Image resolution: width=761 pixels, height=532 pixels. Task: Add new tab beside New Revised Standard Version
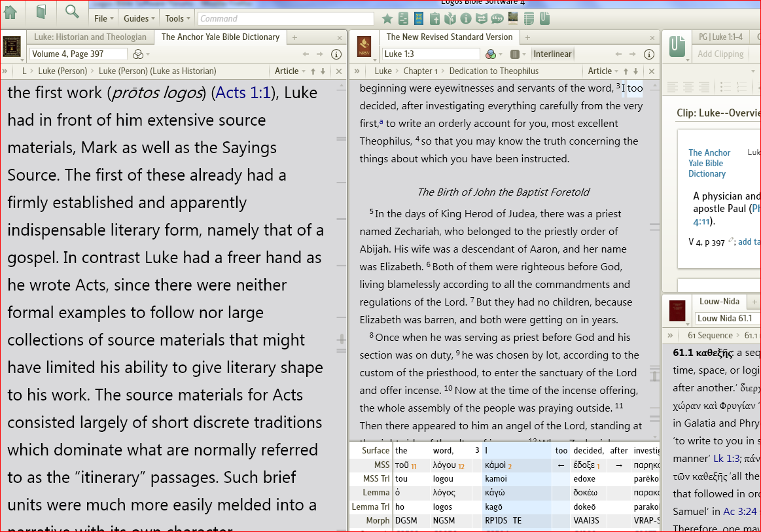pos(527,37)
